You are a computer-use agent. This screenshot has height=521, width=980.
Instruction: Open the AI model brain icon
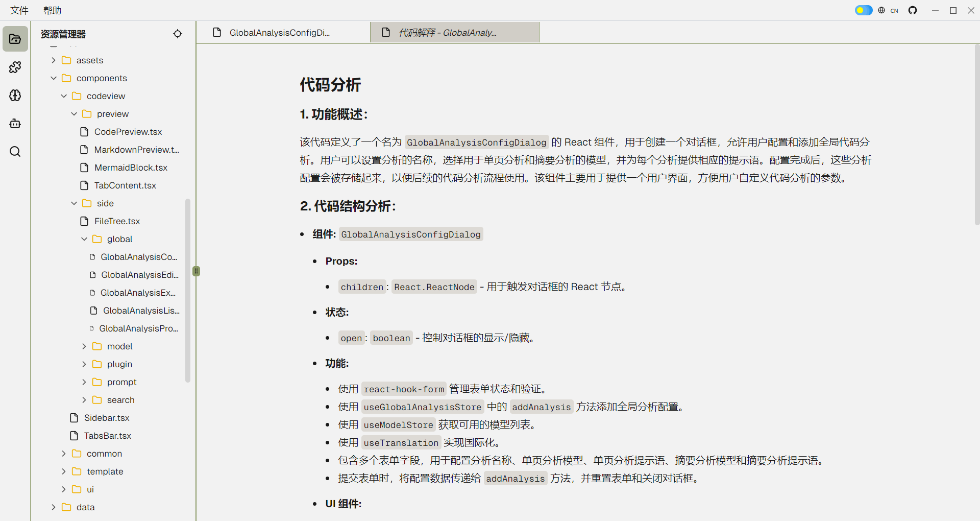[15, 95]
